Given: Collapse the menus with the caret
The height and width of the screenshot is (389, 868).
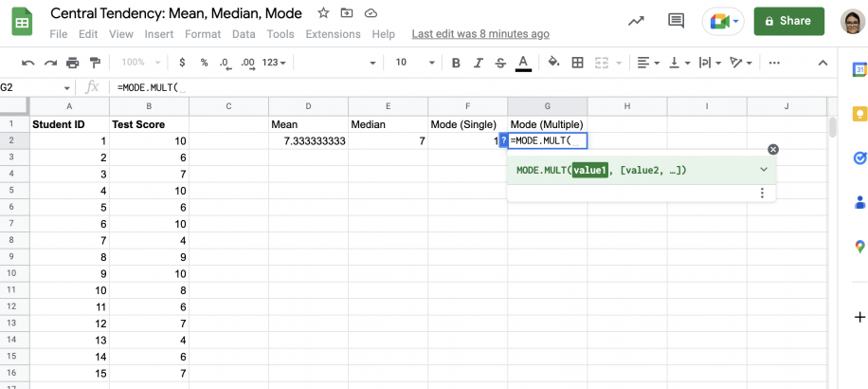Looking at the screenshot, I should pos(823,63).
